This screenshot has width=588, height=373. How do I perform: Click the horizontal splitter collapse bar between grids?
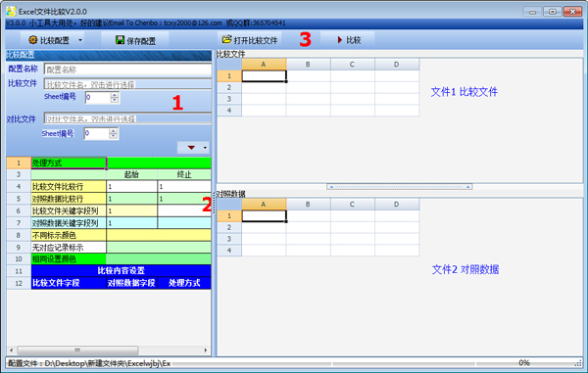point(400,186)
